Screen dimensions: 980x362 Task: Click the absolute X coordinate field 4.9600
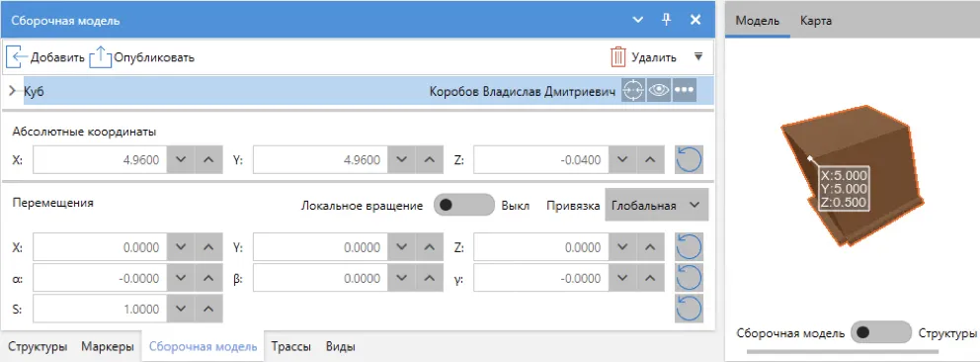click(x=100, y=160)
